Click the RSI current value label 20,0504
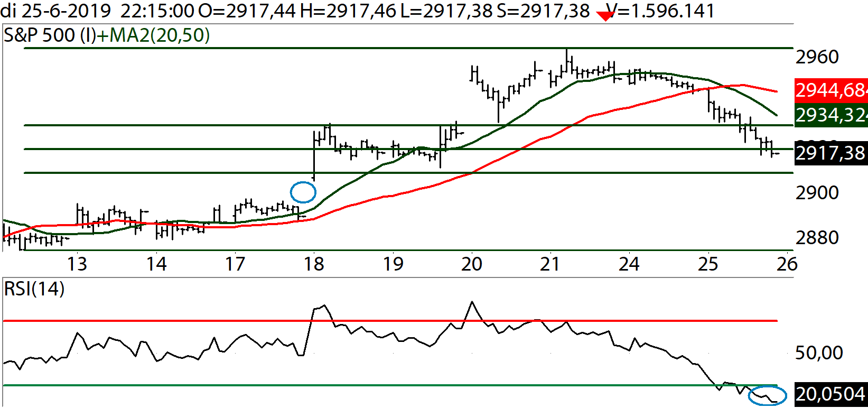This screenshot has width=868, height=408. click(831, 394)
